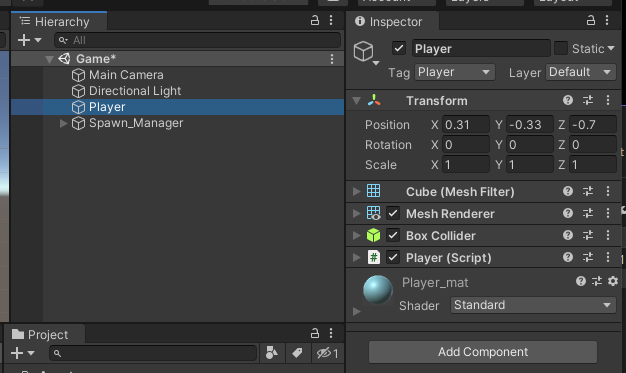Image resolution: width=626 pixels, height=373 pixels.
Task: Open Player Script presets
Action: (x=588, y=257)
